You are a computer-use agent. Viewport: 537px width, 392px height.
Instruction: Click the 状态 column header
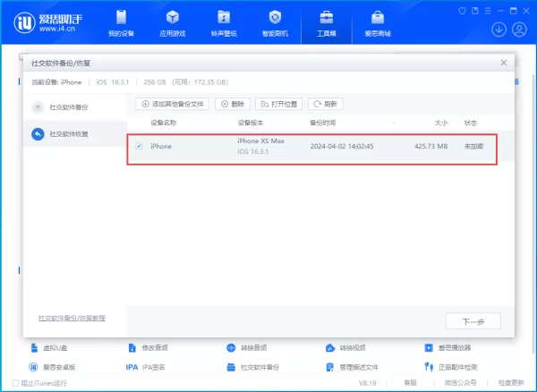(471, 123)
